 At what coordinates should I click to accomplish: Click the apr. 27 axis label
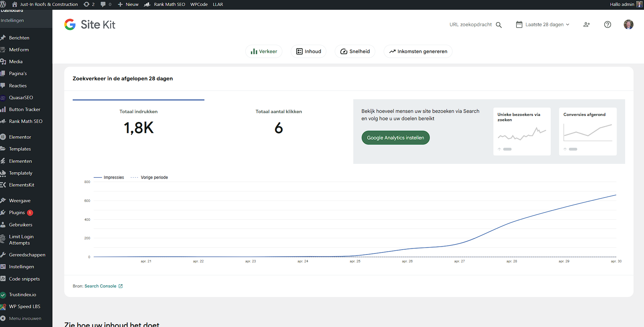click(x=460, y=261)
